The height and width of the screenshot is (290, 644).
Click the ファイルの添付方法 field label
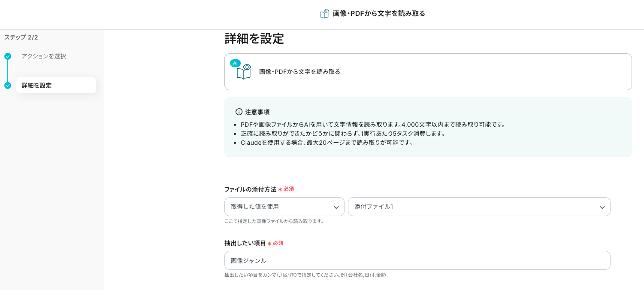pos(250,189)
